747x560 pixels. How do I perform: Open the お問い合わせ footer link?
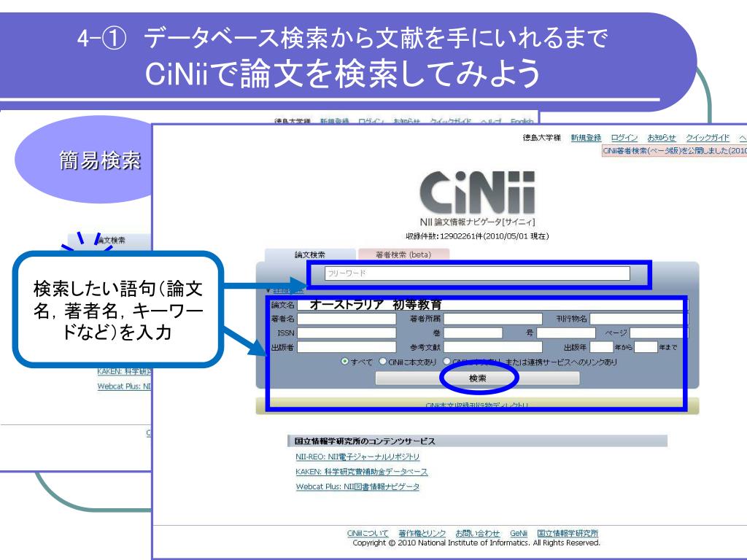(x=477, y=533)
